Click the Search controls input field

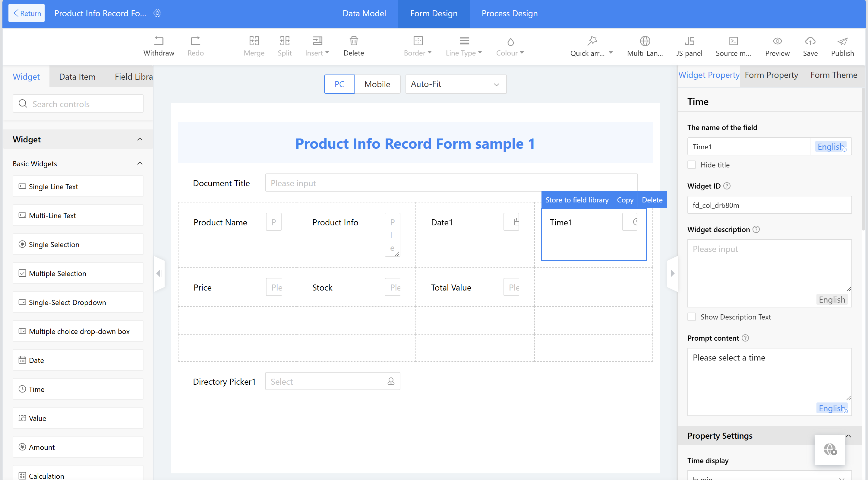pyautogui.click(x=78, y=104)
